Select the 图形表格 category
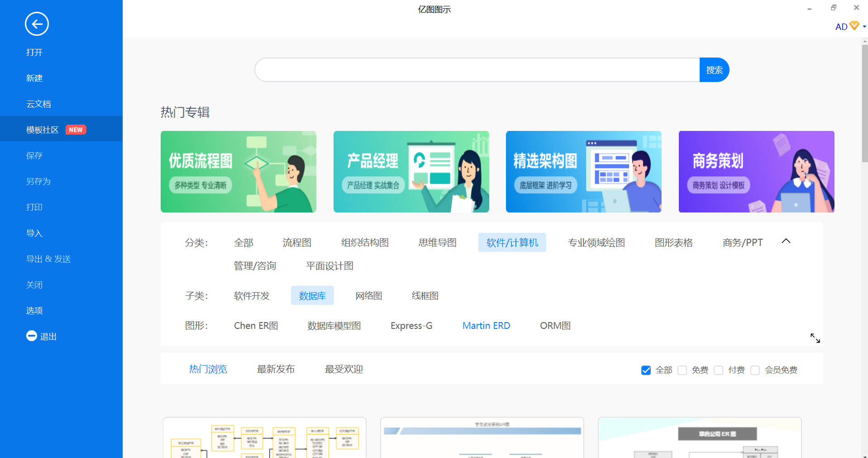 click(x=673, y=243)
